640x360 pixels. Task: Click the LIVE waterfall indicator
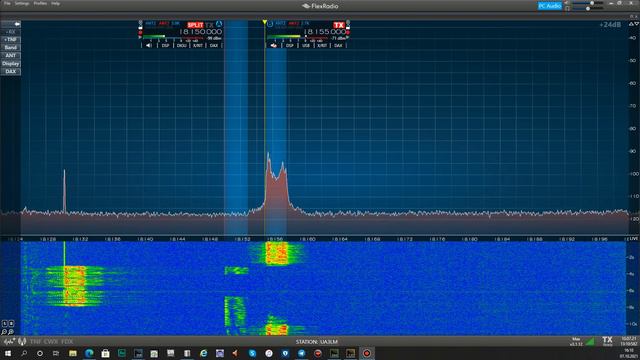pyautogui.click(x=633, y=238)
